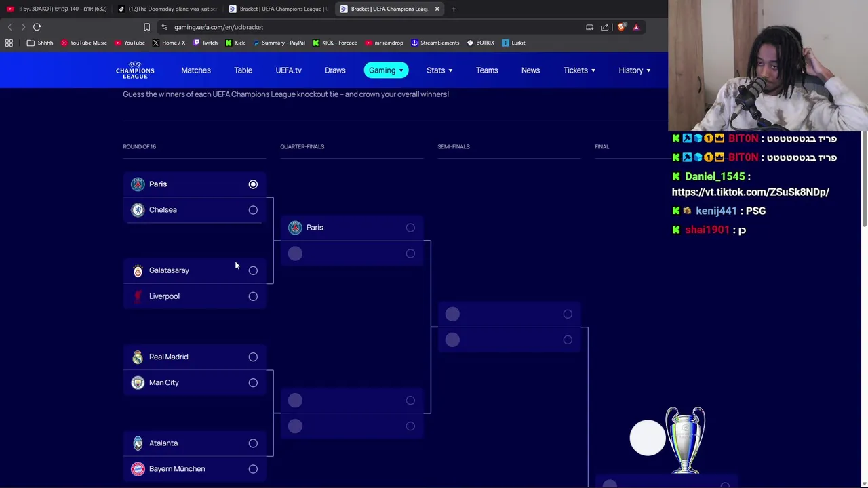Open the KICK - Forceee bookmark
This screenshot has height=488, width=868.
tap(335, 43)
